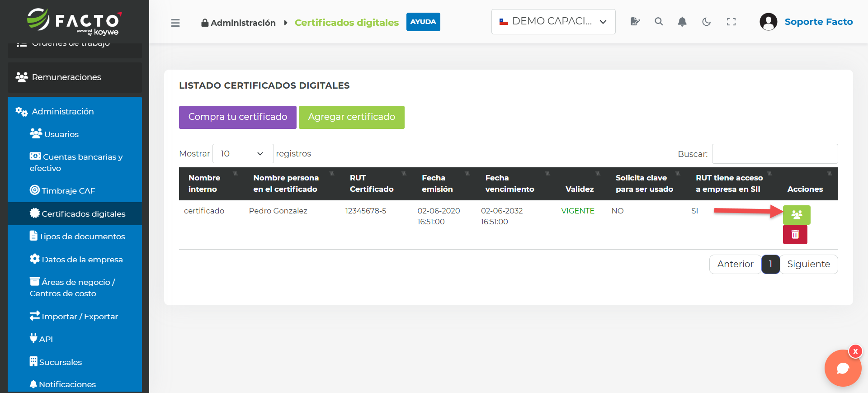Close the chat widget with x

(x=855, y=351)
